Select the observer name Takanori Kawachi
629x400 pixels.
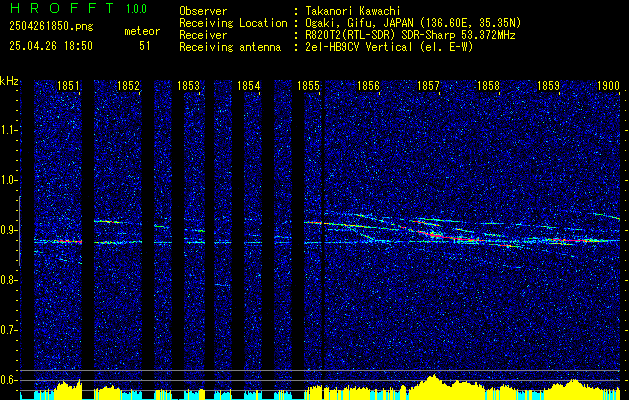(x=353, y=11)
